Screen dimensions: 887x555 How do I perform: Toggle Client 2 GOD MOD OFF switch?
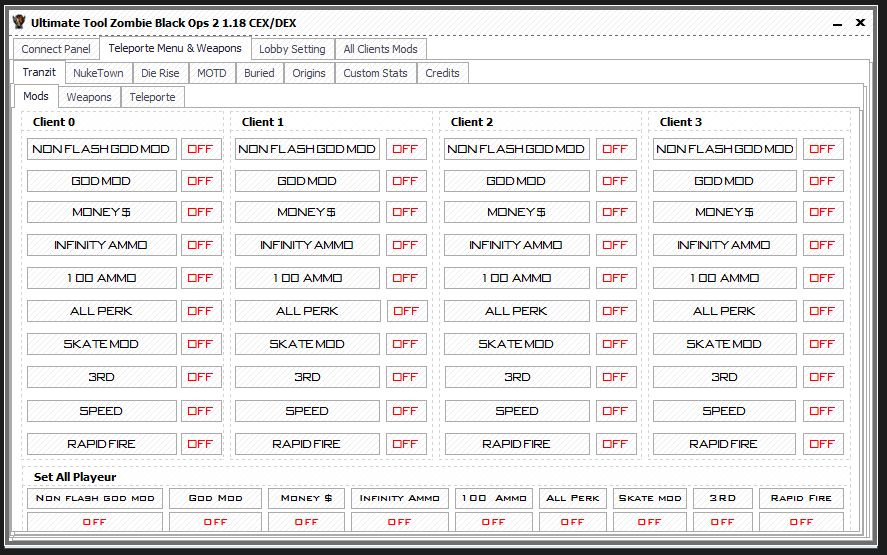(x=615, y=181)
